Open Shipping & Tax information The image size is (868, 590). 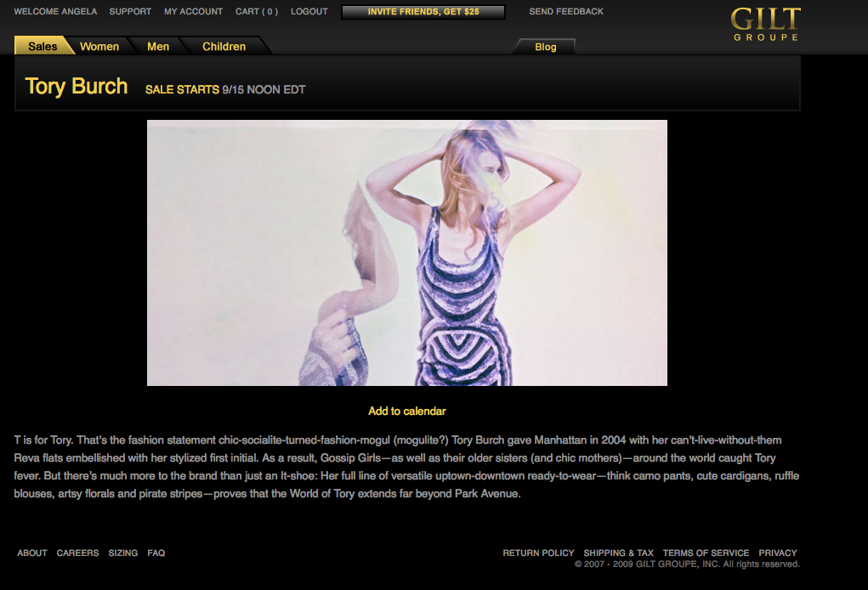(x=618, y=553)
